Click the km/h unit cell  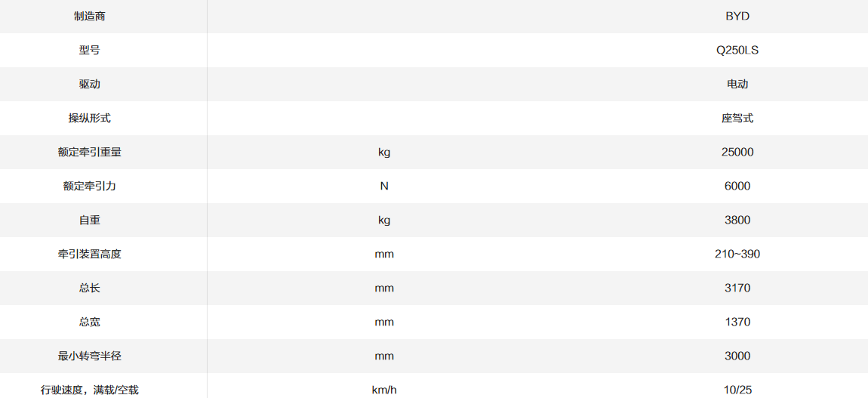coord(384,390)
